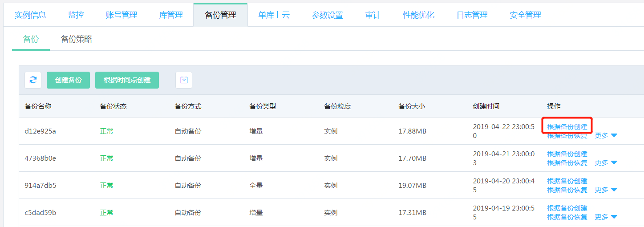Go to the 单库上云 tab
644x227 pixels.
pyautogui.click(x=274, y=15)
